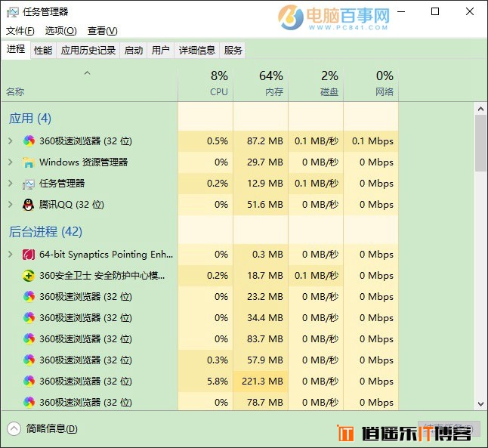Viewport: 488px width, 448px height.
Task: Click the vertical scrollbar thumb
Action: 480,144
